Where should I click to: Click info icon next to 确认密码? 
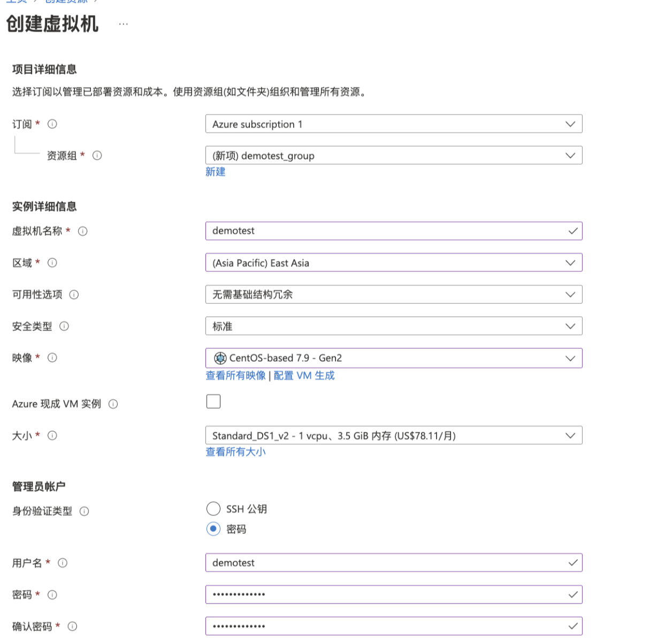pos(73,626)
